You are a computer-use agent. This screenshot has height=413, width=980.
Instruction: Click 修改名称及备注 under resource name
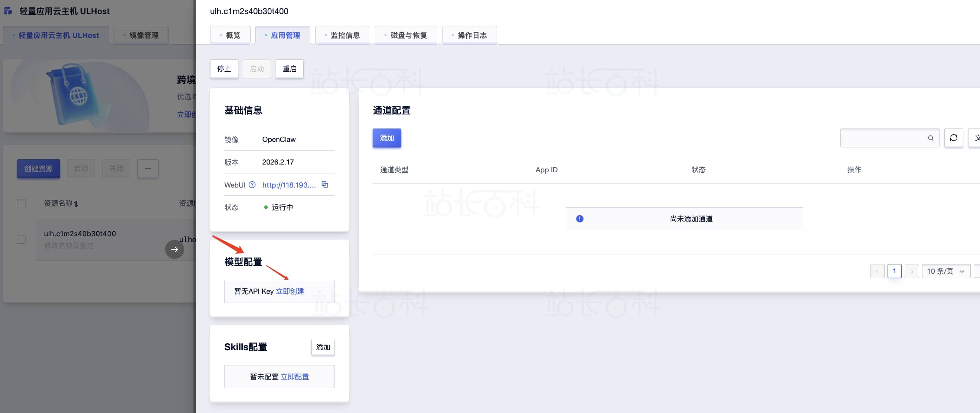pos(69,245)
